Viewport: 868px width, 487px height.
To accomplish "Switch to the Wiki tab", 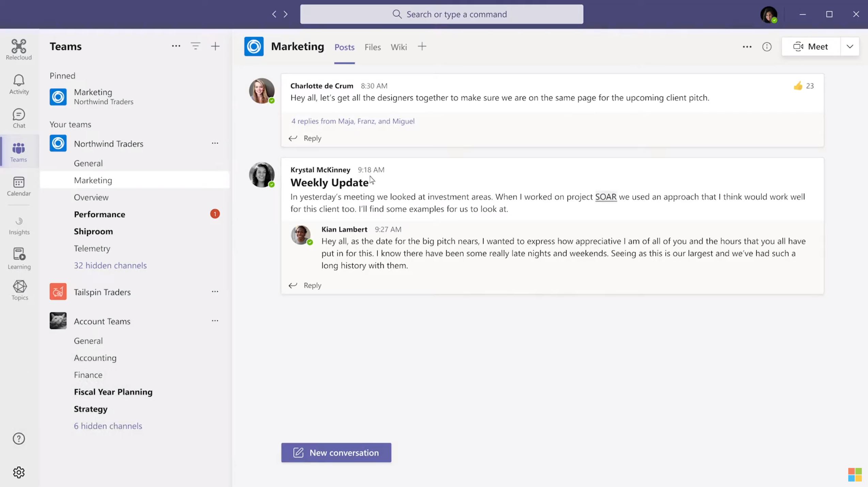I will point(399,47).
